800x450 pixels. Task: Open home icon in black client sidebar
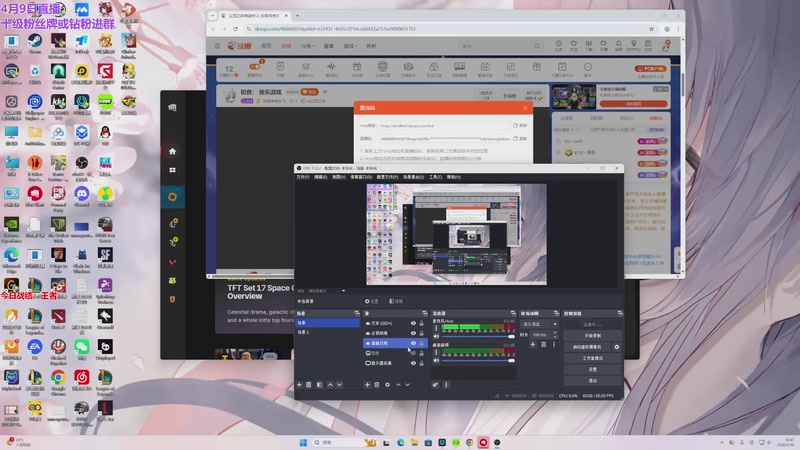click(172, 151)
